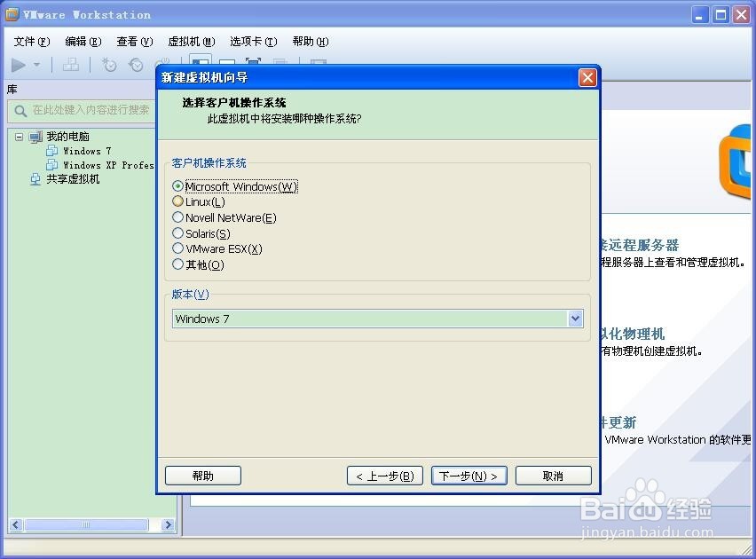Click the library scrollbar right arrow

click(168, 524)
